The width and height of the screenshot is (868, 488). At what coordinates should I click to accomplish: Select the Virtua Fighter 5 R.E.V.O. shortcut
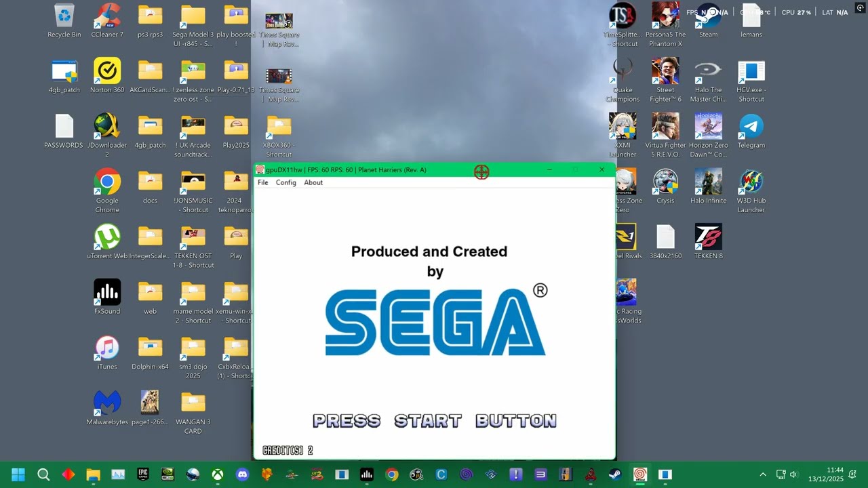tap(665, 136)
